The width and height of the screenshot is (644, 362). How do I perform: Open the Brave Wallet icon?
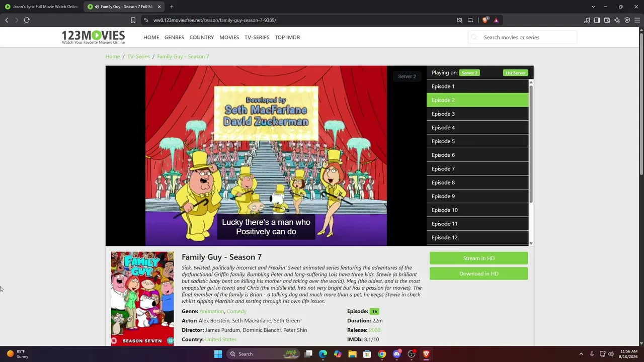click(607, 20)
